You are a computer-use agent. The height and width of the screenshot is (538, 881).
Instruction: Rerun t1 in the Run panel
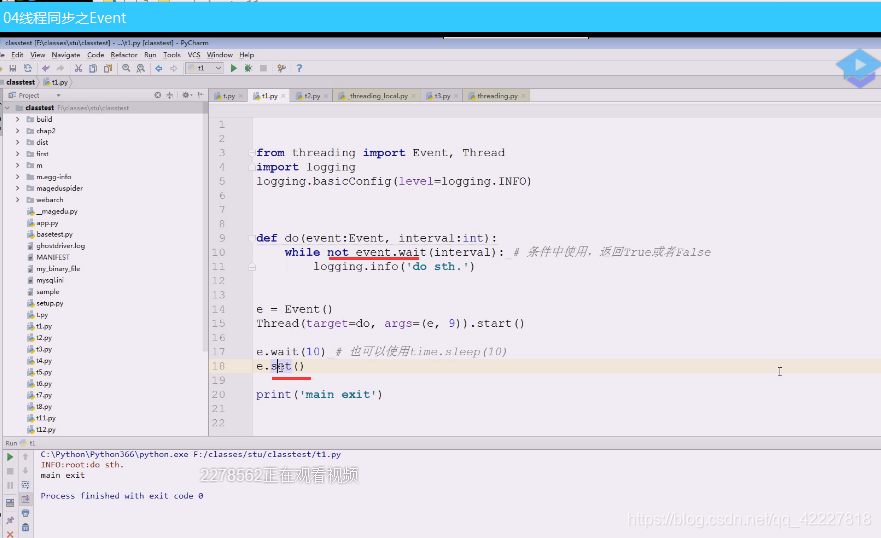coord(10,457)
